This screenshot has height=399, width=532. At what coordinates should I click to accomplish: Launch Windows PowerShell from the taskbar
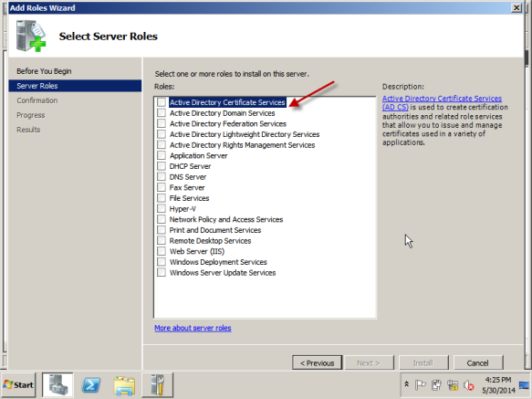(91, 385)
